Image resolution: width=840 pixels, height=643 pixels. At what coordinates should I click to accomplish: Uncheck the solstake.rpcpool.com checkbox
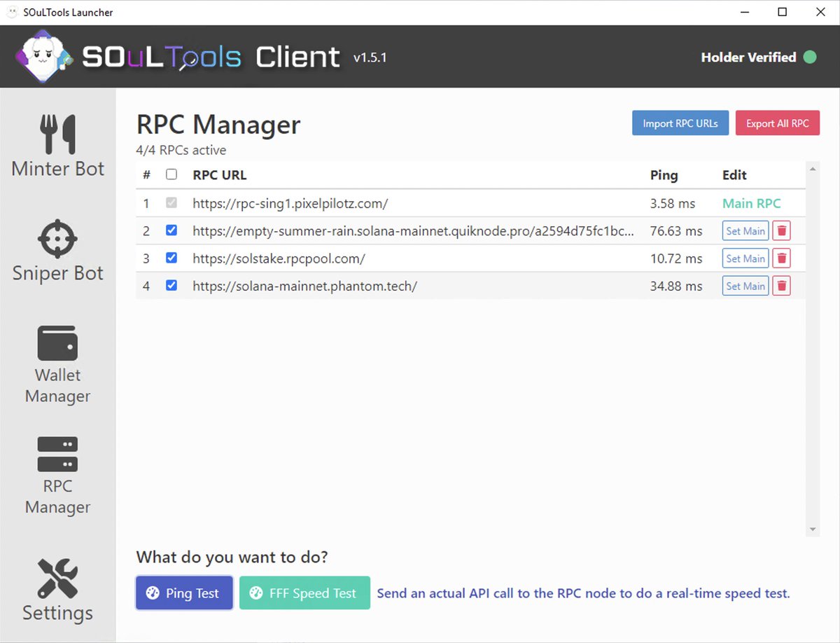coord(171,258)
